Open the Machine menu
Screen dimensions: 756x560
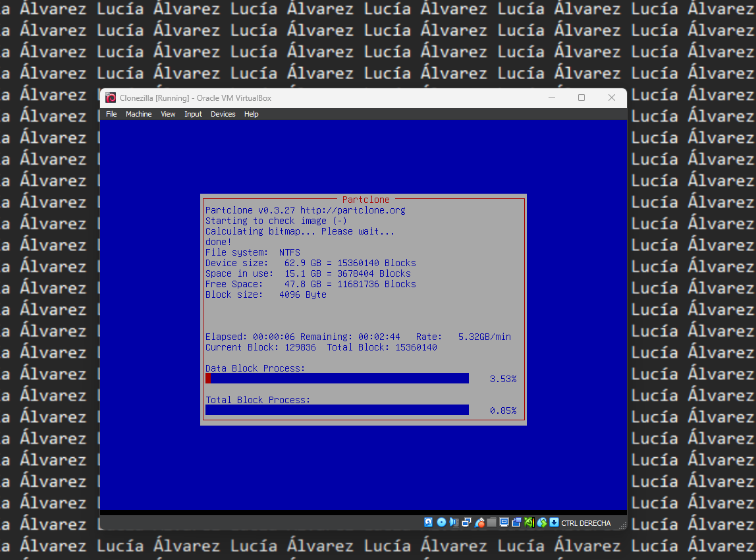point(138,114)
